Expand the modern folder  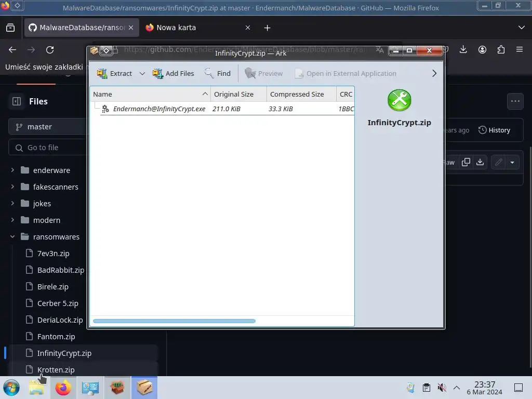pyautogui.click(x=12, y=220)
